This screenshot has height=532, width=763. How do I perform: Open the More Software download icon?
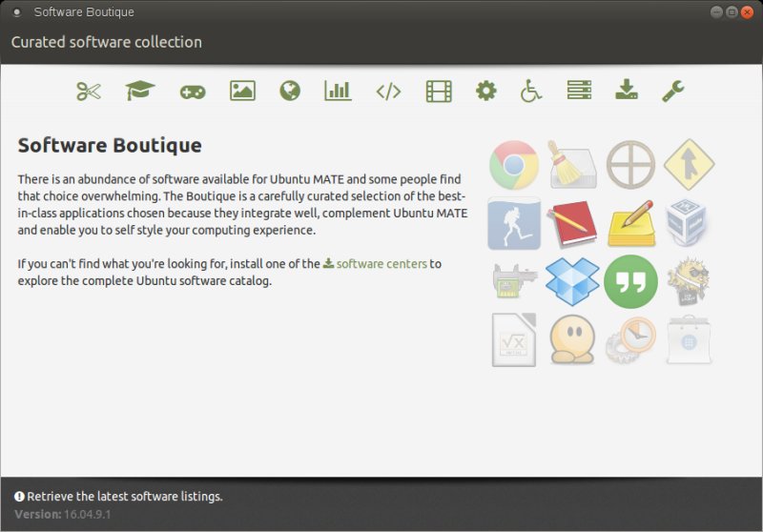click(626, 92)
